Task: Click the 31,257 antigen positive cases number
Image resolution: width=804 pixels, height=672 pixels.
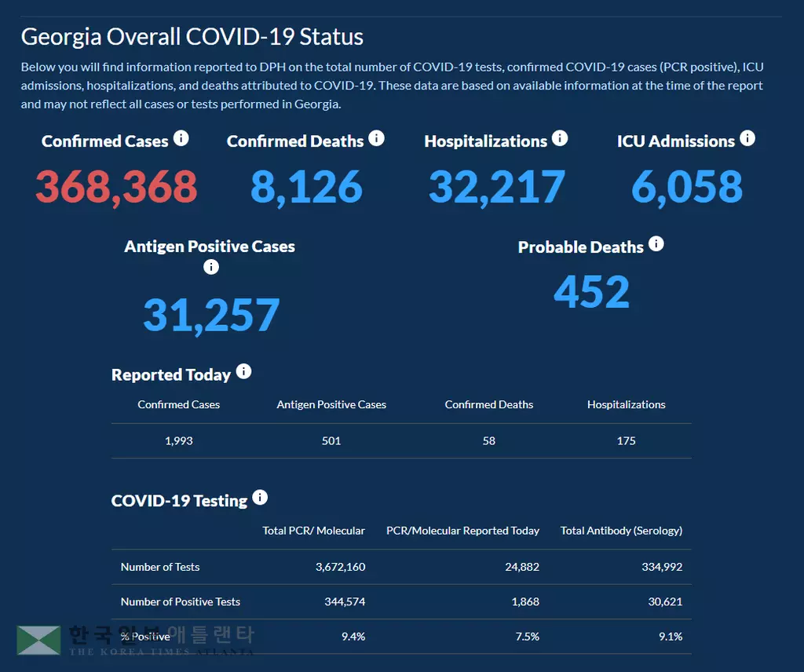Action: pyautogui.click(x=210, y=314)
